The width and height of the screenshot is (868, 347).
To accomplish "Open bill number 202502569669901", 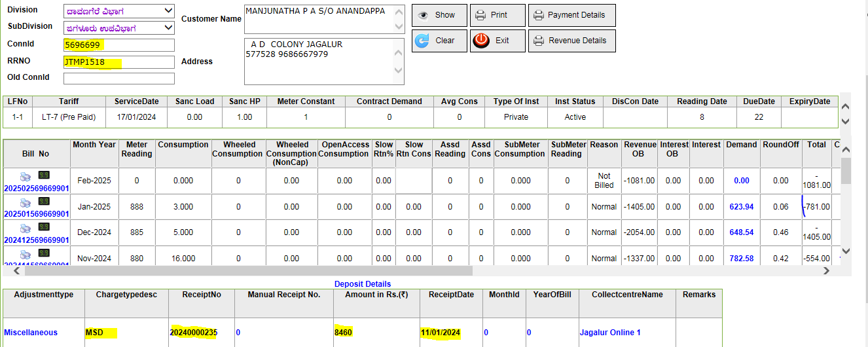I will [37, 188].
